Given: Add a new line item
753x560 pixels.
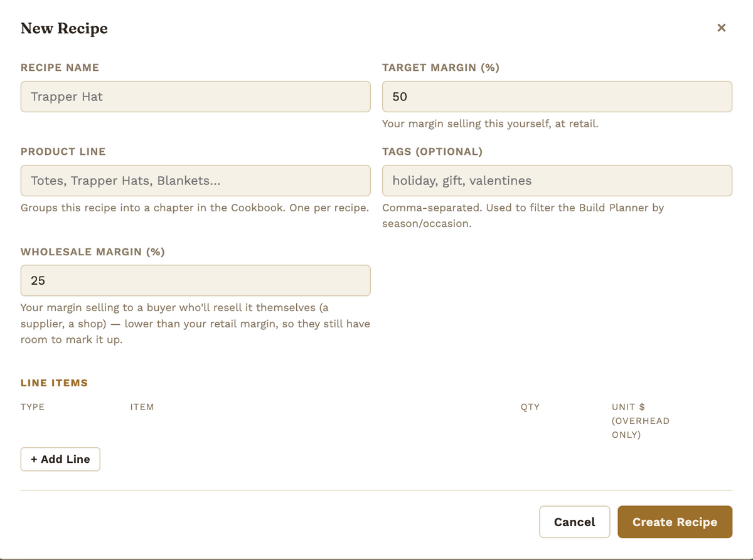Looking at the screenshot, I should coord(60,459).
